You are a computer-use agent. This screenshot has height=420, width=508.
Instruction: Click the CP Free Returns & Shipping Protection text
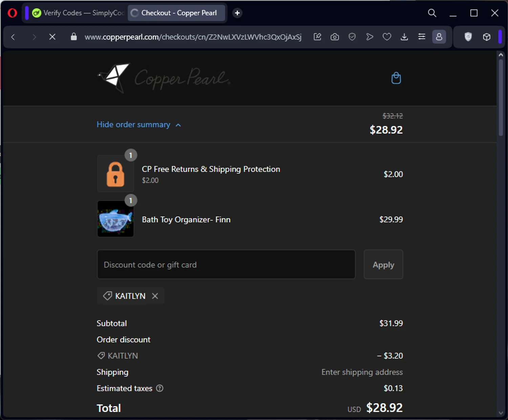point(211,169)
